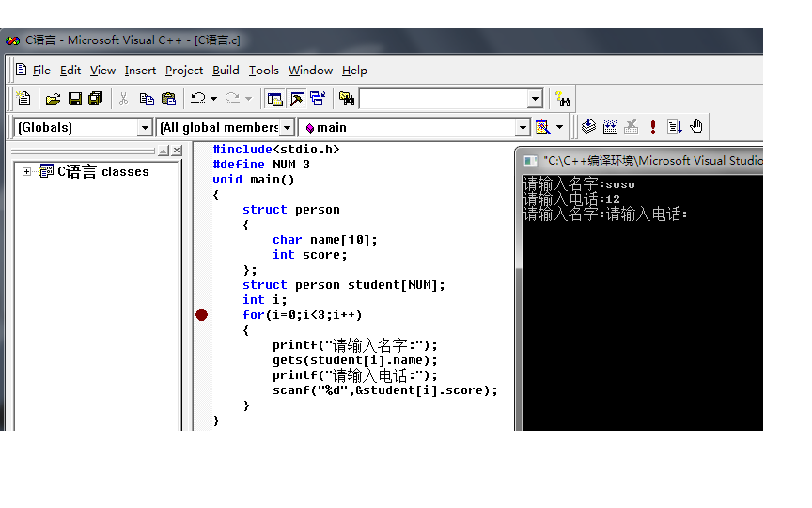Open the Insert menu
The width and height of the screenshot is (812, 508).
(140, 71)
